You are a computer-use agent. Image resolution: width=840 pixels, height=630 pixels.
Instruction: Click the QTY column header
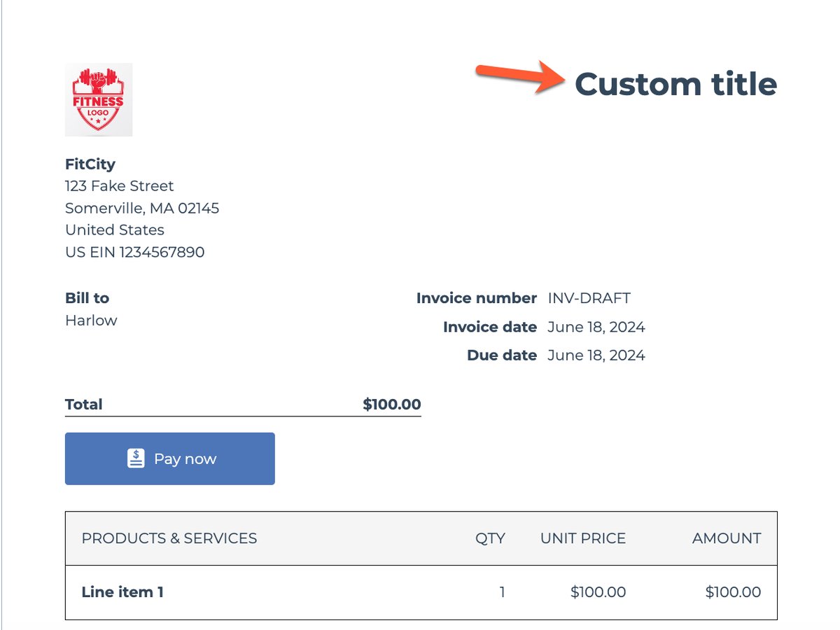[491, 538]
